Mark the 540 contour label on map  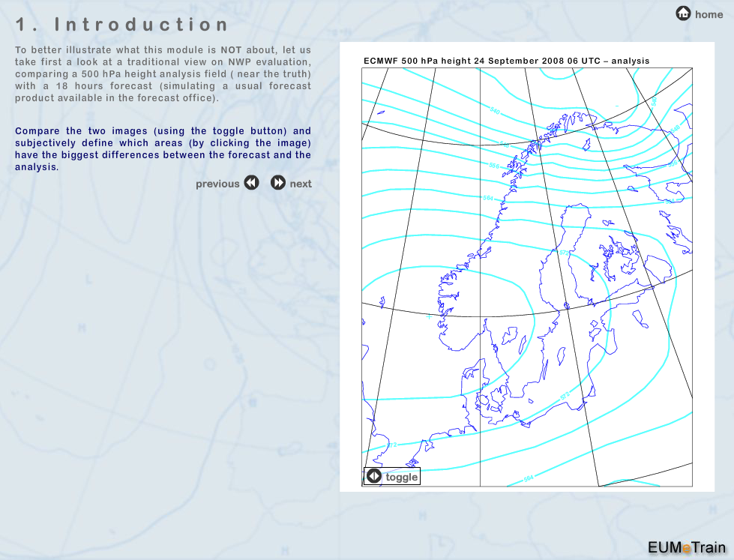(x=495, y=111)
